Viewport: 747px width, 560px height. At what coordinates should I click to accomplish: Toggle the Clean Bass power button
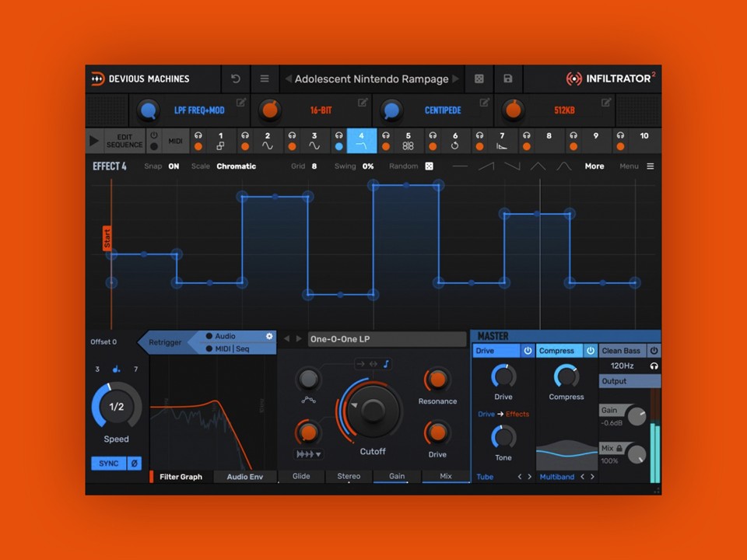[654, 351]
